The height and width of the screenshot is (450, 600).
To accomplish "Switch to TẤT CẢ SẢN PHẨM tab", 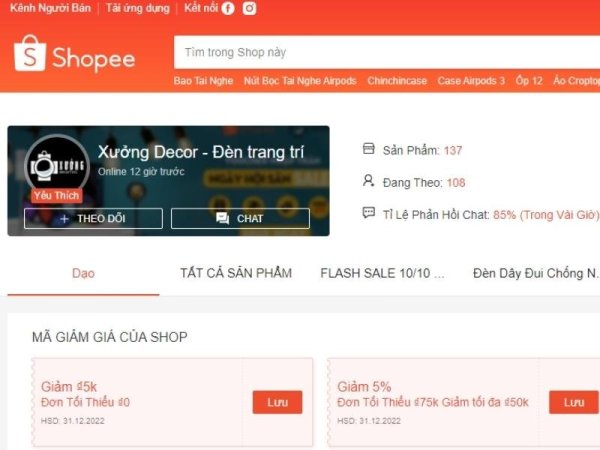I will (x=236, y=273).
